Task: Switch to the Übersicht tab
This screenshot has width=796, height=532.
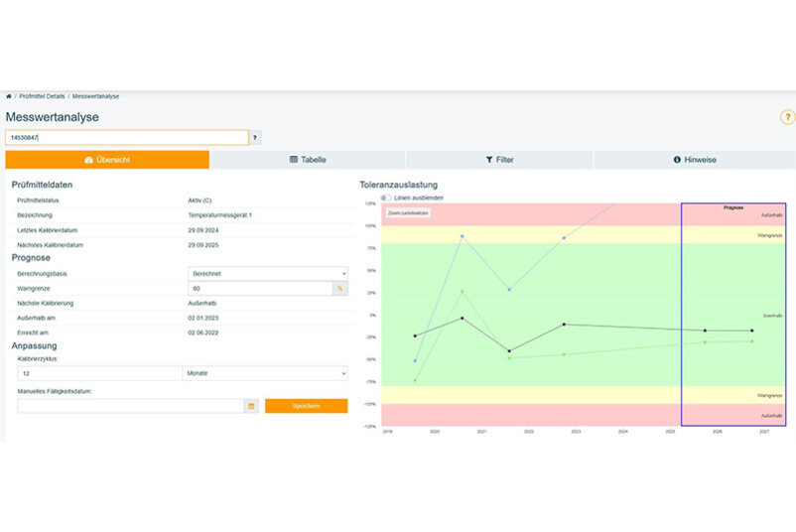Action: point(107,160)
